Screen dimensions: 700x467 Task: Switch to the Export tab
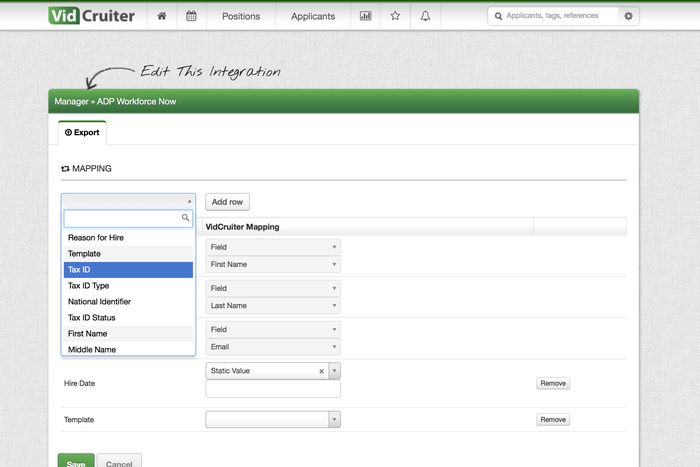pos(82,133)
